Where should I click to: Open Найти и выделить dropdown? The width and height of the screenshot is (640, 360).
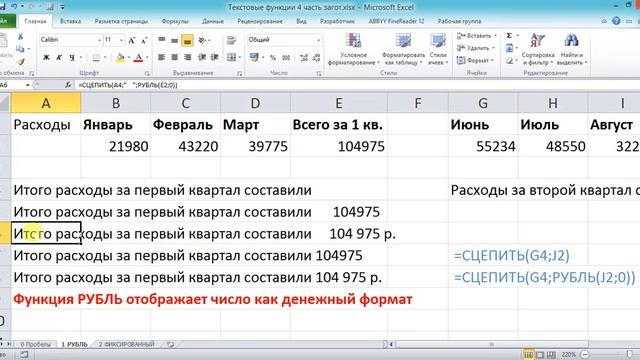(x=571, y=50)
